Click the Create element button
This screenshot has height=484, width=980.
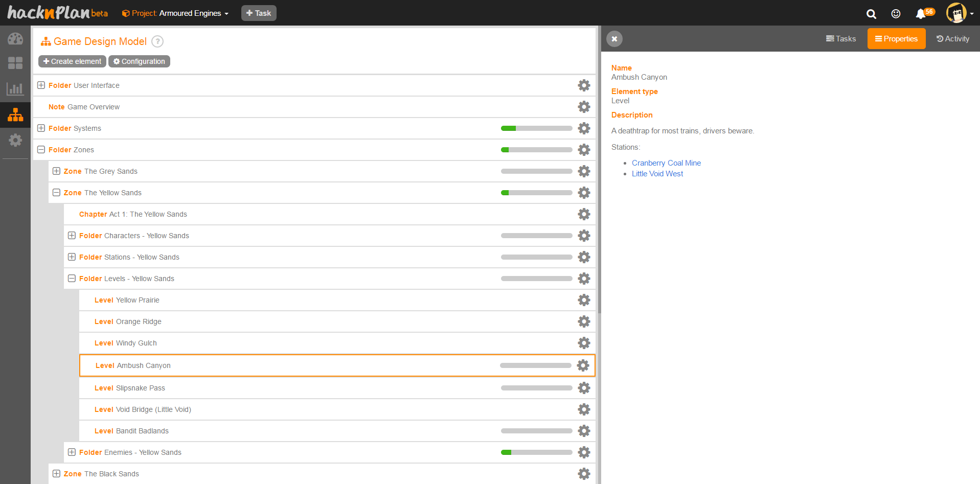72,61
